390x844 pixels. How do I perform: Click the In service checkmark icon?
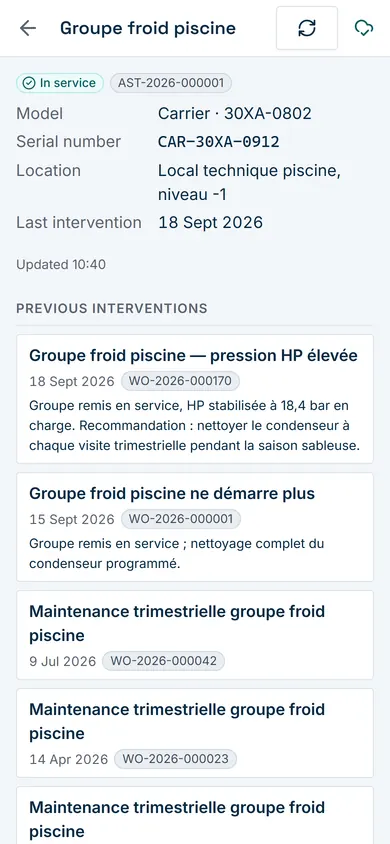tap(29, 83)
